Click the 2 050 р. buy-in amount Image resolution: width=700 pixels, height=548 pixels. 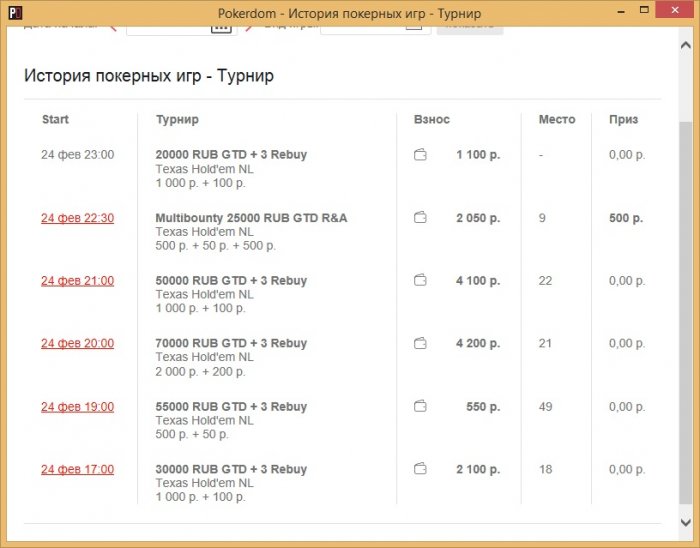(478, 218)
